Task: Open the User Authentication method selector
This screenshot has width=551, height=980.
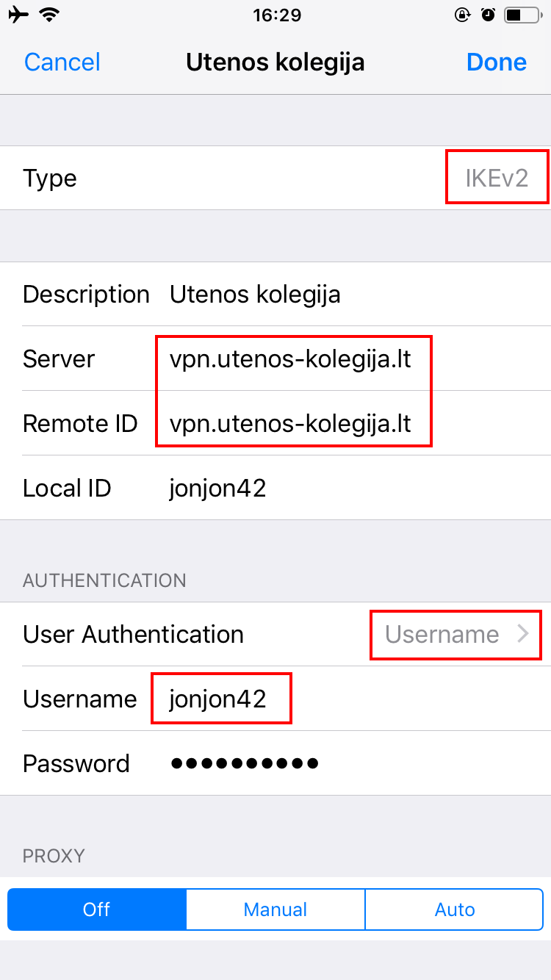Action: point(442,634)
